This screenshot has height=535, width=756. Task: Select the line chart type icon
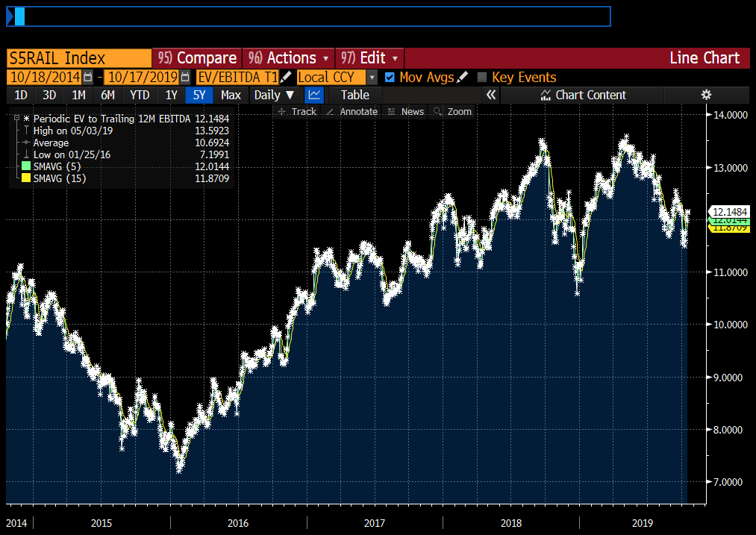[315, 95]
